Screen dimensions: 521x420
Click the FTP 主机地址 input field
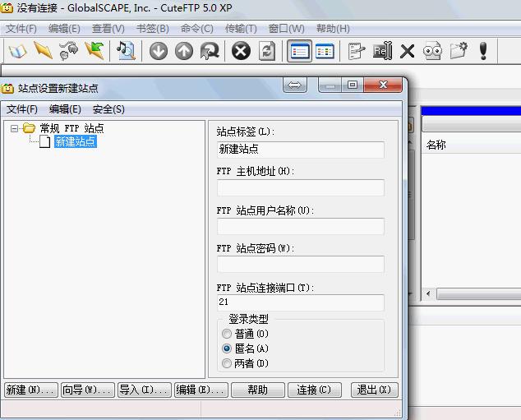point(300,188)
